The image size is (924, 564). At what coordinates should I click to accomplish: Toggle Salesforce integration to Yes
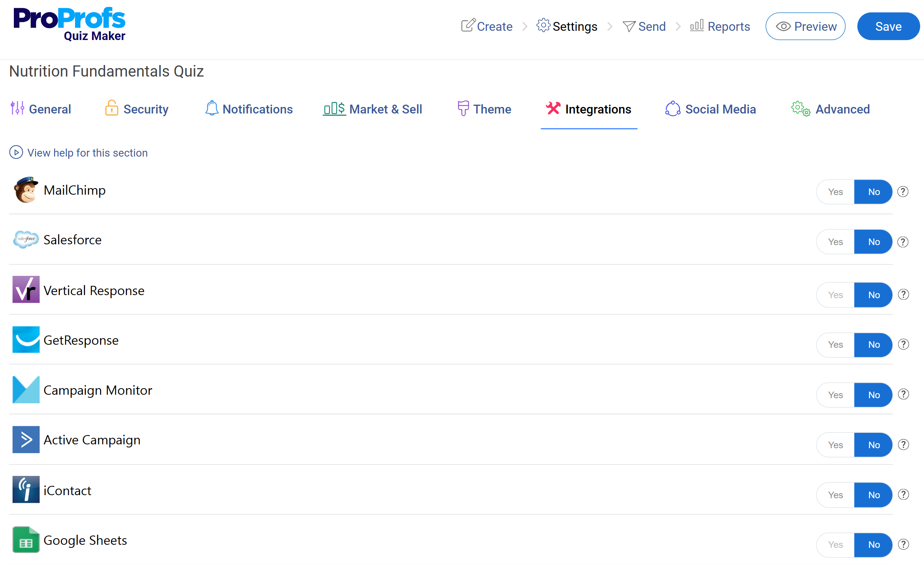pyautogui.click(x=835, y=242)
